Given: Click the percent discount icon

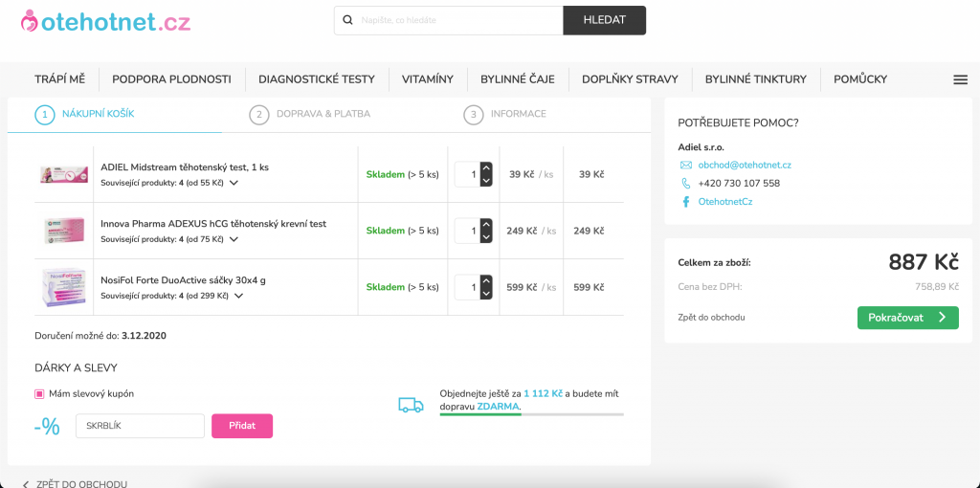Looking at the screenshot, I should [x=47, y=426].
